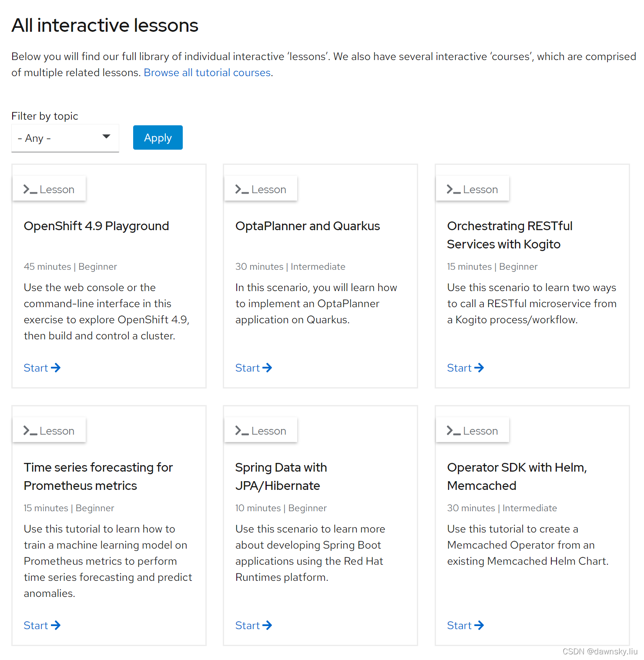This screenshot has height=660, width=644.
Task: Click terminal icon on Orchestrating RESTful Services card
Action: (453, 189)
